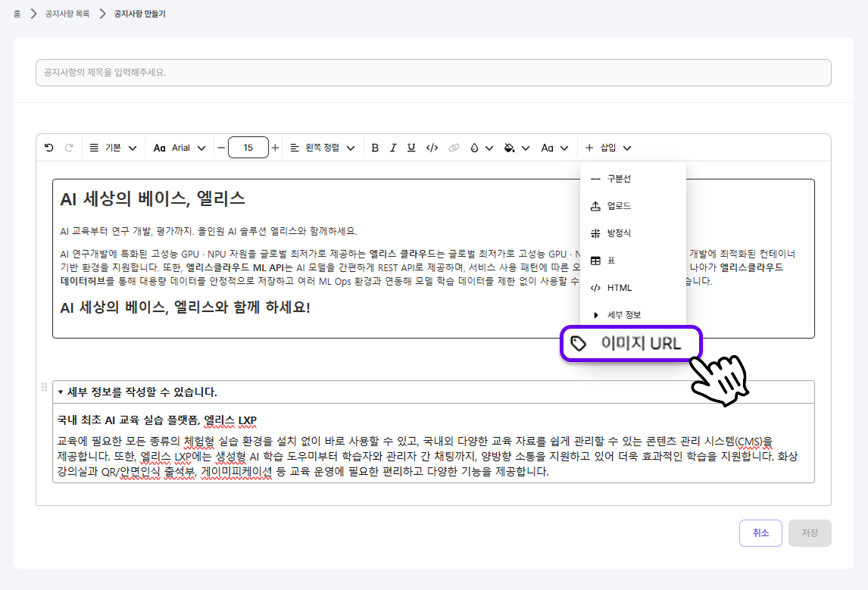The width and height of the screenshot is (868, 590).
Task: Choose 이미지 URL from insert menu
Action: click(631, 344)
